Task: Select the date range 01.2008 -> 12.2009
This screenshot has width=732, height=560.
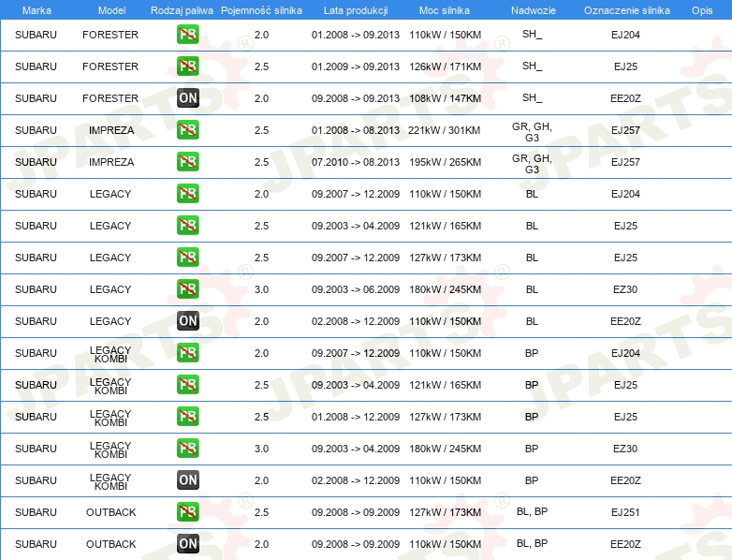Action: click(356, 417)
